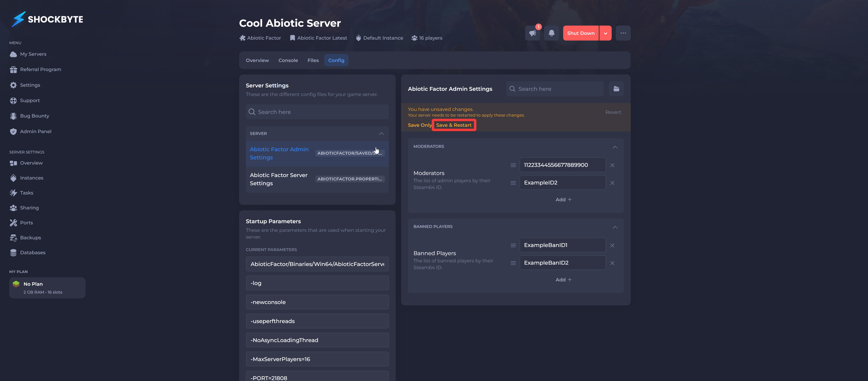Grab reorder handle for ExampleBanID1

(513, 245)
